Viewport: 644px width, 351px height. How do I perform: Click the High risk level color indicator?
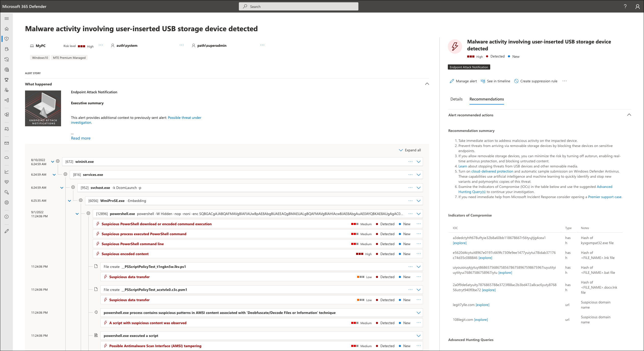pyautogui.click(x=81, y=46)
